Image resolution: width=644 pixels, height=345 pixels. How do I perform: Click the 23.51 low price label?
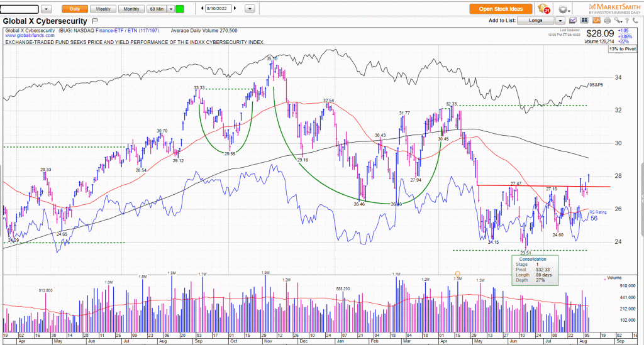click(526, 253)
